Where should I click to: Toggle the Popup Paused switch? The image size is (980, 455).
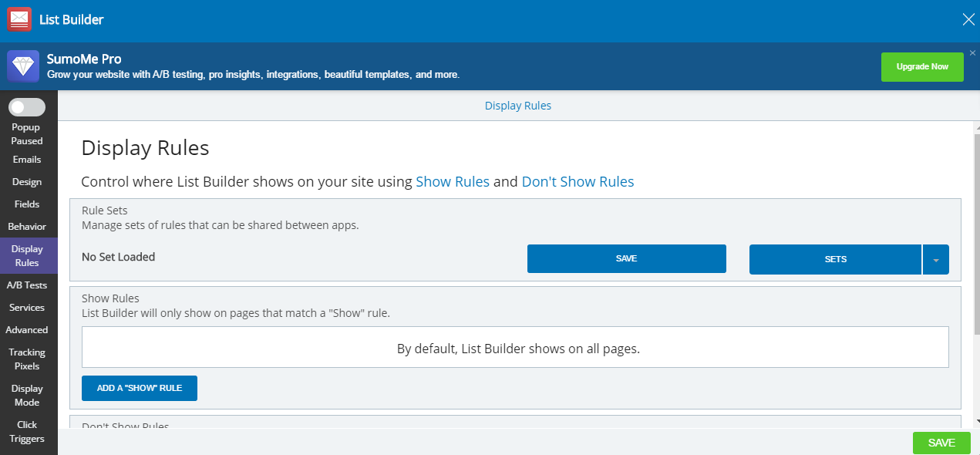coord(27,107)
